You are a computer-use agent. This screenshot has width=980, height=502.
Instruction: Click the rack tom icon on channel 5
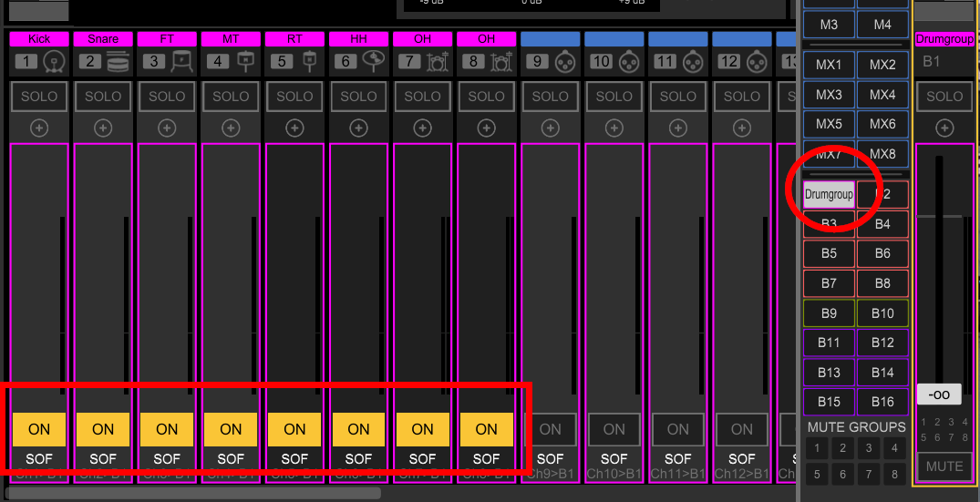point(309,61)
